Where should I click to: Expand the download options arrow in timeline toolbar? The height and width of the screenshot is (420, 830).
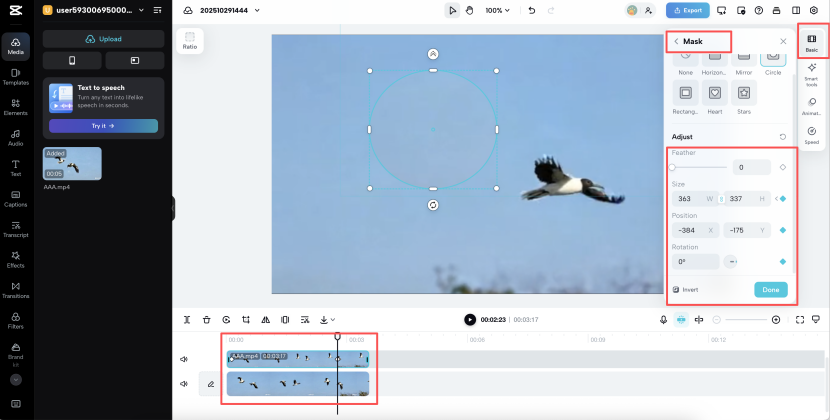tap(332, 320)
